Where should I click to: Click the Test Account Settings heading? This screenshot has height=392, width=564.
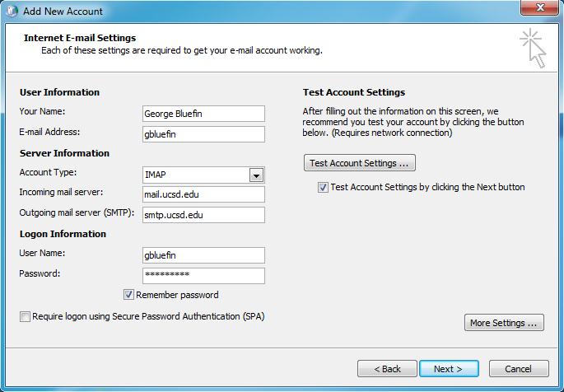pyautogui.click(x=354, y=92)
